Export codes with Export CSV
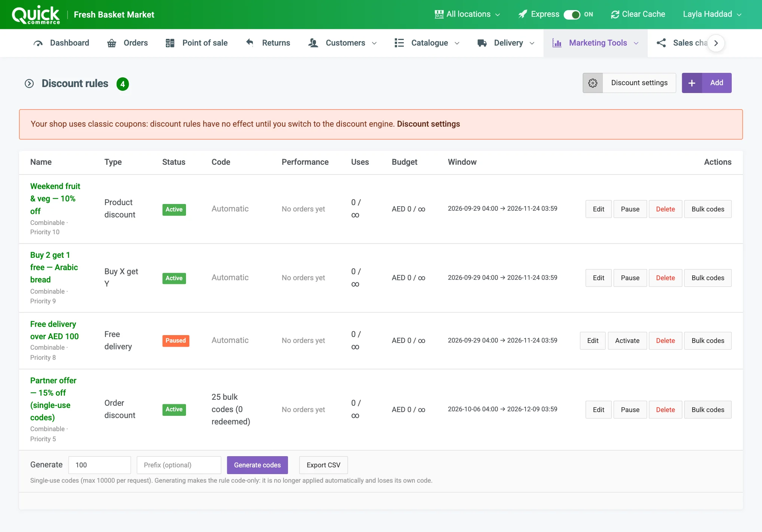This screenshot has width=762, height=532. point(323,465)
